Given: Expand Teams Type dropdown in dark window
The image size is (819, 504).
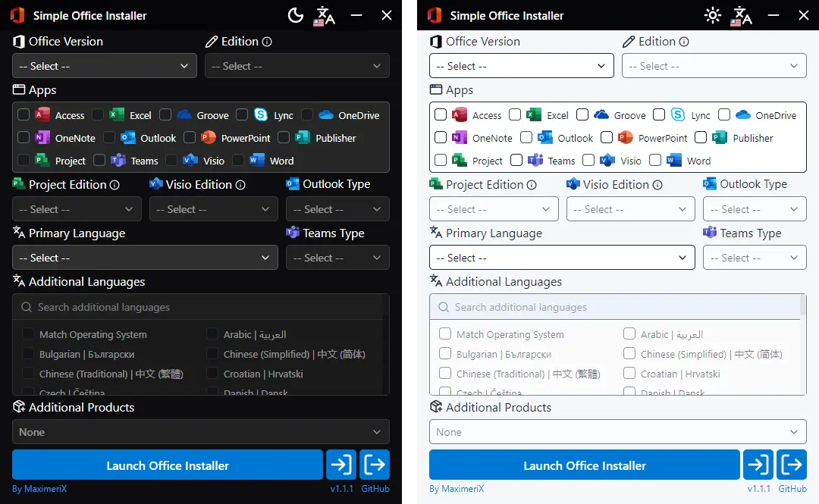Looking at the screenshot, I should tap(337, 258).
